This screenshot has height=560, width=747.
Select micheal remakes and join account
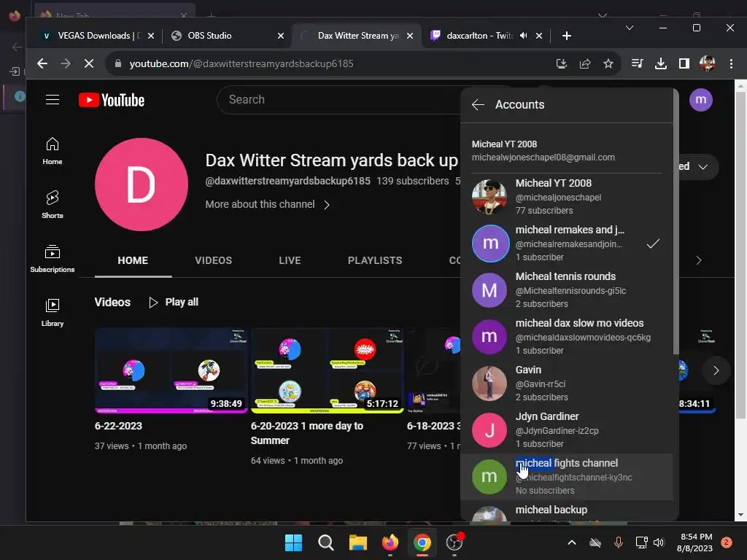pyautogui.click(x=567, y=244)
